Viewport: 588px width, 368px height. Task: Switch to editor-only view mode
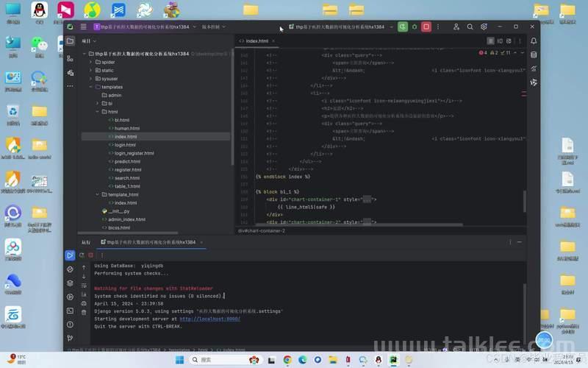490,41
